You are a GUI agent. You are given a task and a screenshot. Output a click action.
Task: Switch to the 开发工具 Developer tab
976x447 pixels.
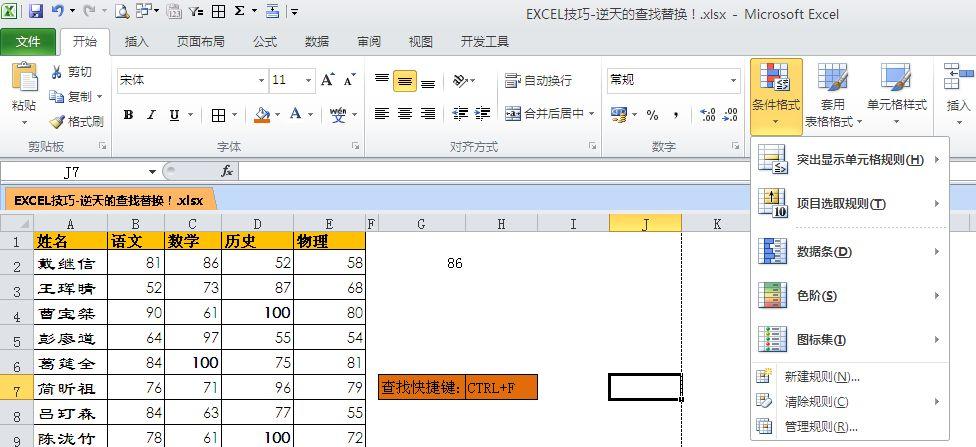485,42
